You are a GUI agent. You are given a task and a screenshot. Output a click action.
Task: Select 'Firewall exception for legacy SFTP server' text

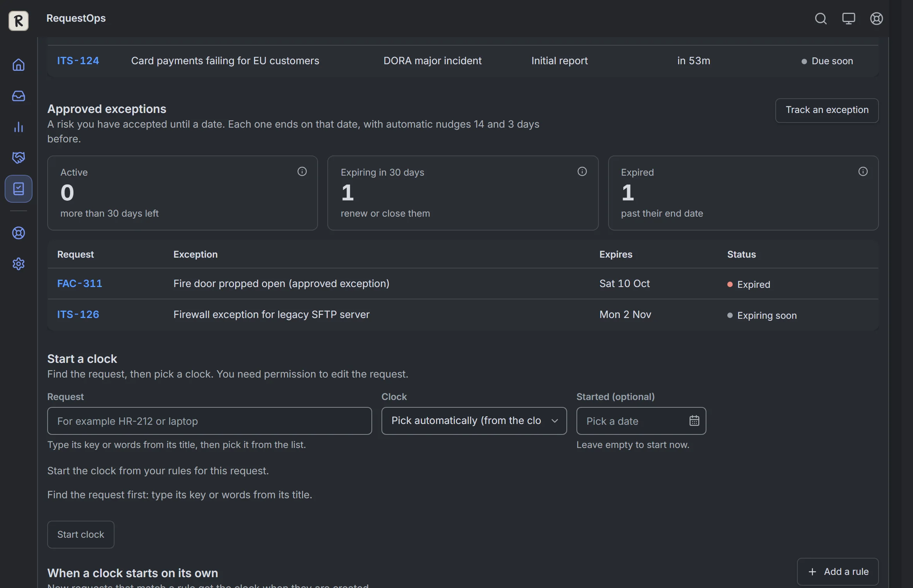click(x=271, y=315)
